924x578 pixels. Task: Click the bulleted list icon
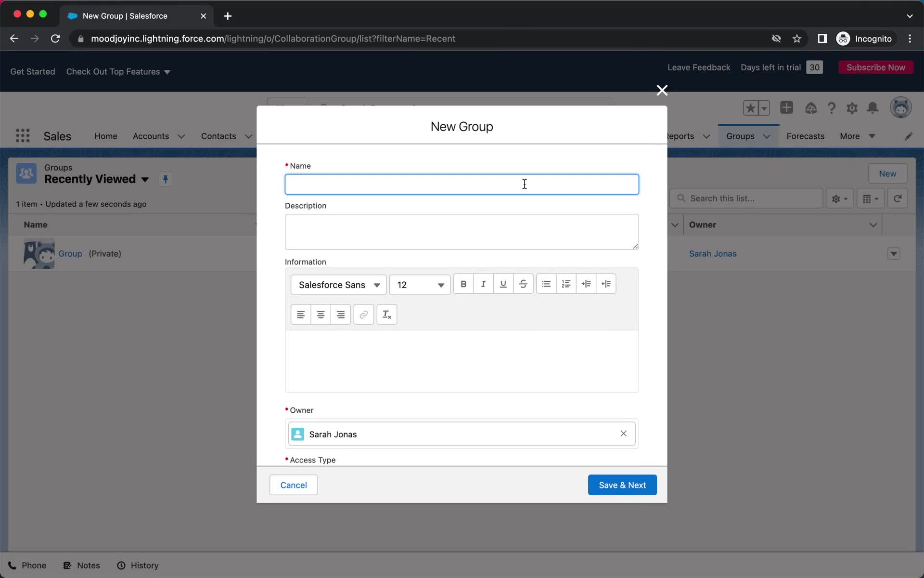545,284
